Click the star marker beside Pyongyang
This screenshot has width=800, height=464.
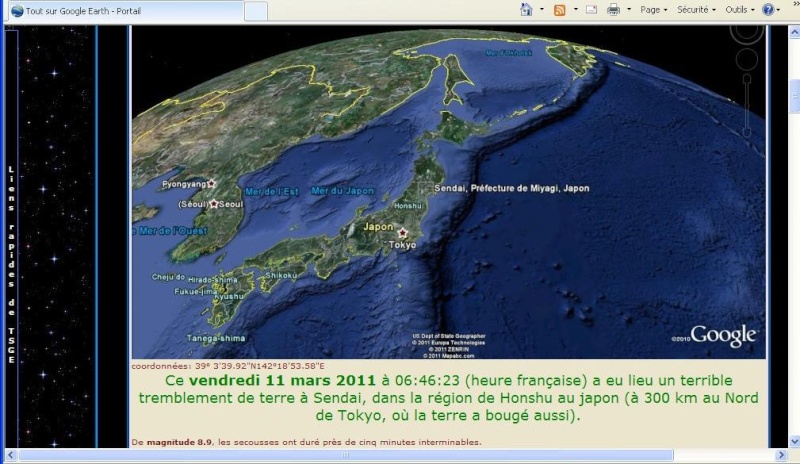[211, 183]
